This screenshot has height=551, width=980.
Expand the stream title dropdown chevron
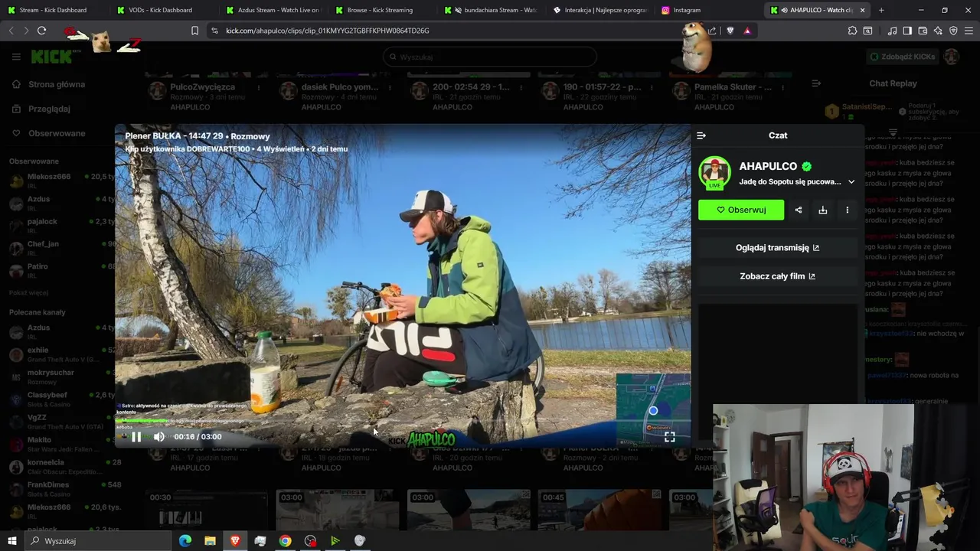point(851,182)
